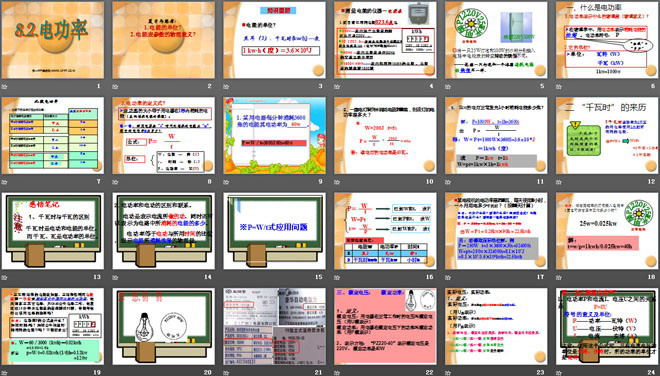The image size is (660, 376).
Task: Open the pink 额定电压 slide 22 thumbnail
Action: click(385, 326)
